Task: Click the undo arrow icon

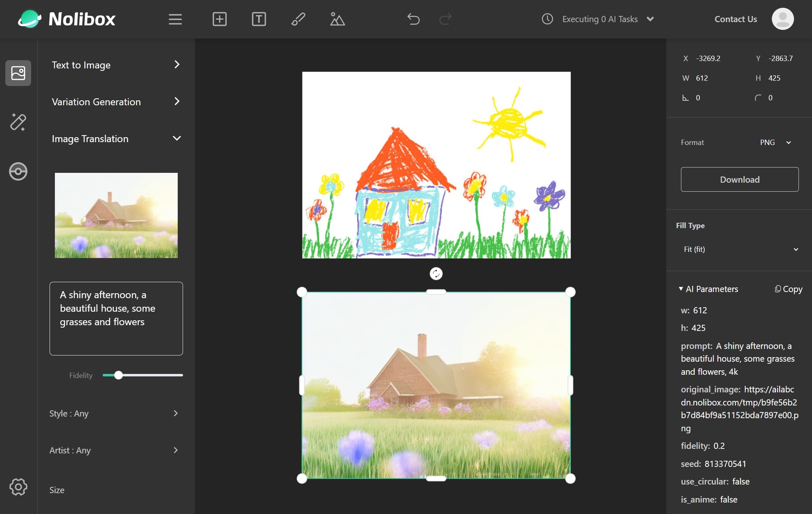Action: click(x=414, y=19)
